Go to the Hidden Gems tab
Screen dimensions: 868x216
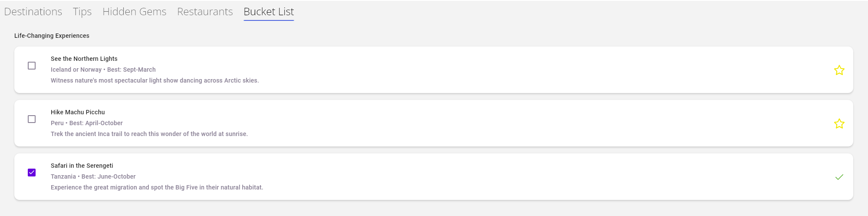pos(134,12)
